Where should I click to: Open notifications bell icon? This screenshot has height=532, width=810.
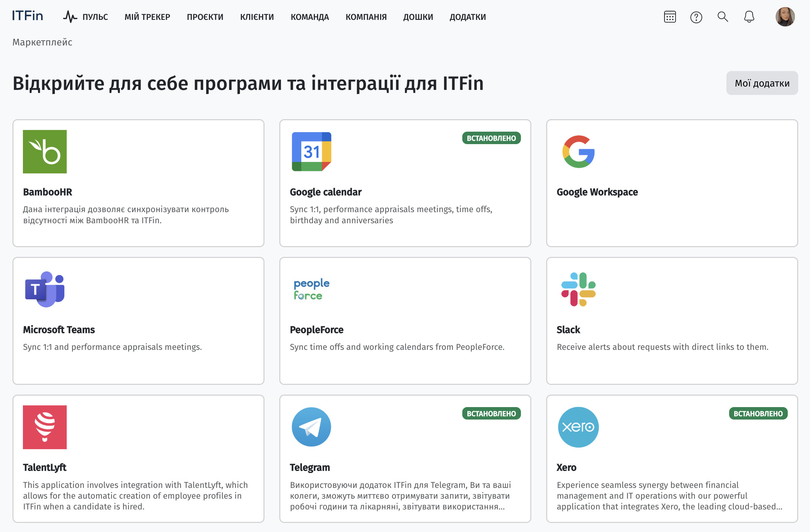749,17
